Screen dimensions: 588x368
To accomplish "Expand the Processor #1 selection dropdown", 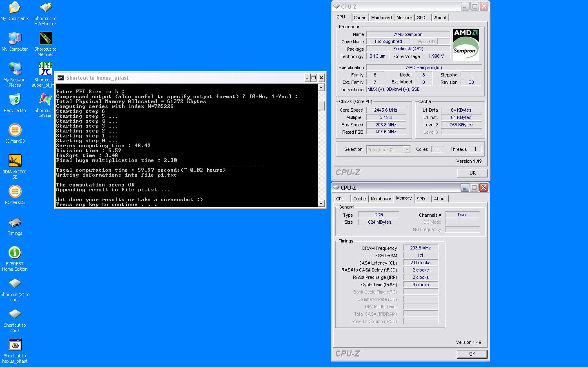I will 407,150.
